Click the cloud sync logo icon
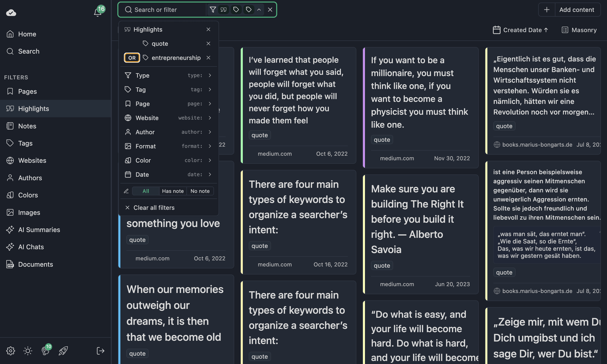This screenshot has width=607, height=364. coord(11,13)
